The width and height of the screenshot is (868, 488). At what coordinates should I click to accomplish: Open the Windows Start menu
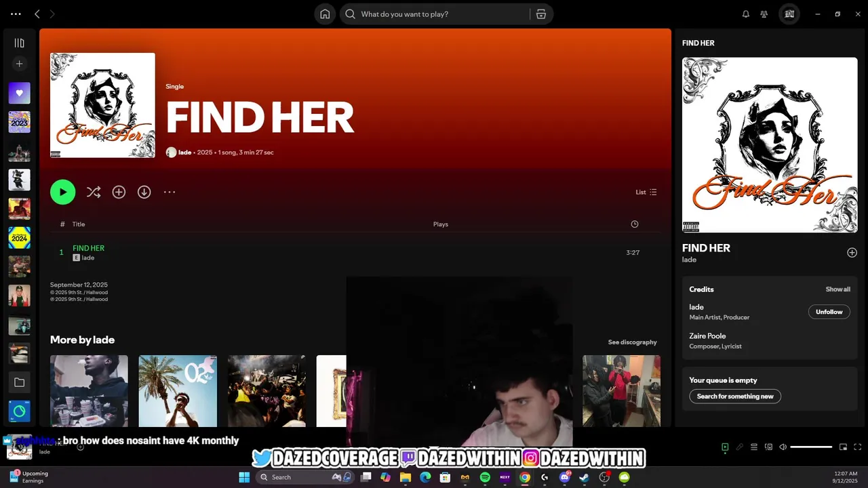[x=244, y=477]
